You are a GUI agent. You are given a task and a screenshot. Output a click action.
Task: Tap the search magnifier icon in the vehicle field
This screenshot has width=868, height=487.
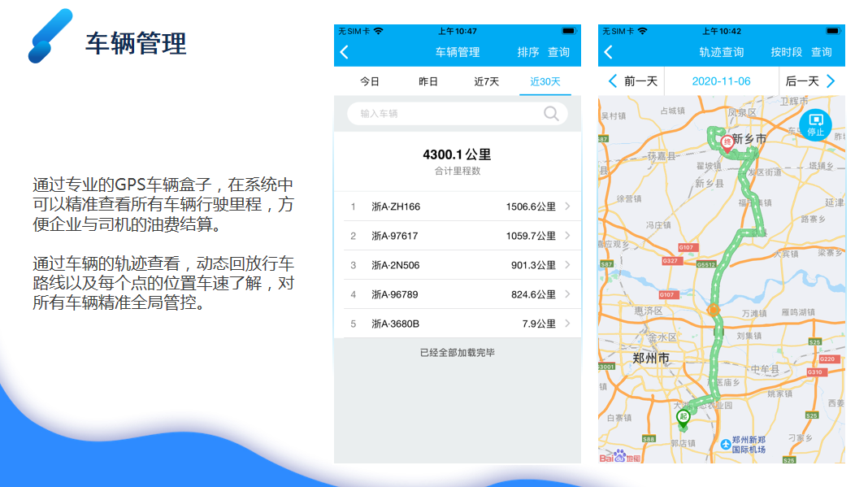[552, 114]
